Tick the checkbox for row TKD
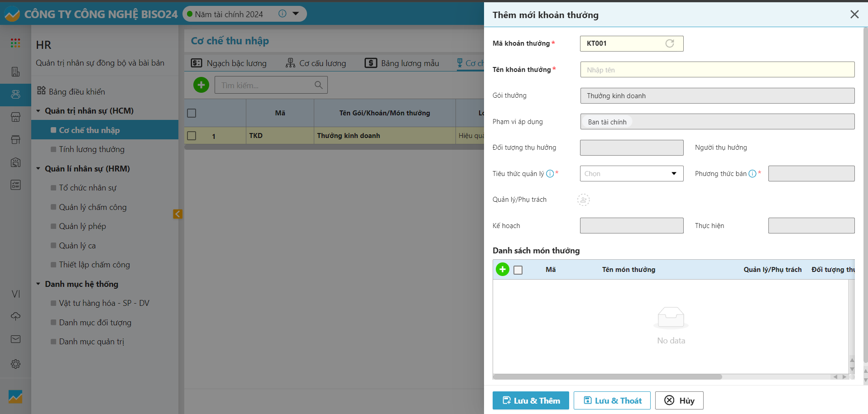This screenshot has width=868, height=414. coord(192,136)
